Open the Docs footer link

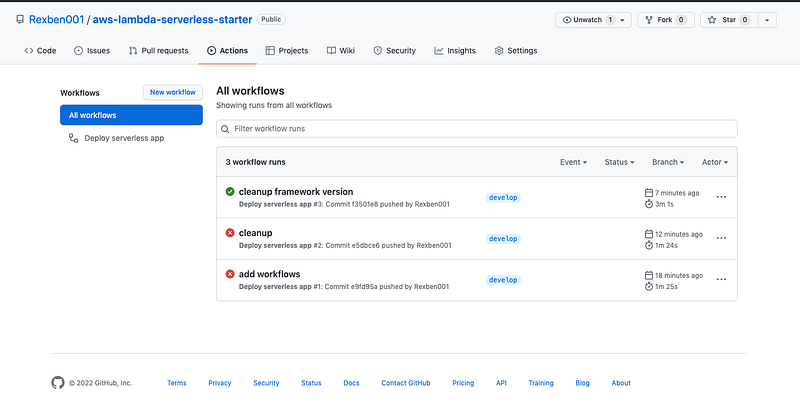[x=352, y=383]
